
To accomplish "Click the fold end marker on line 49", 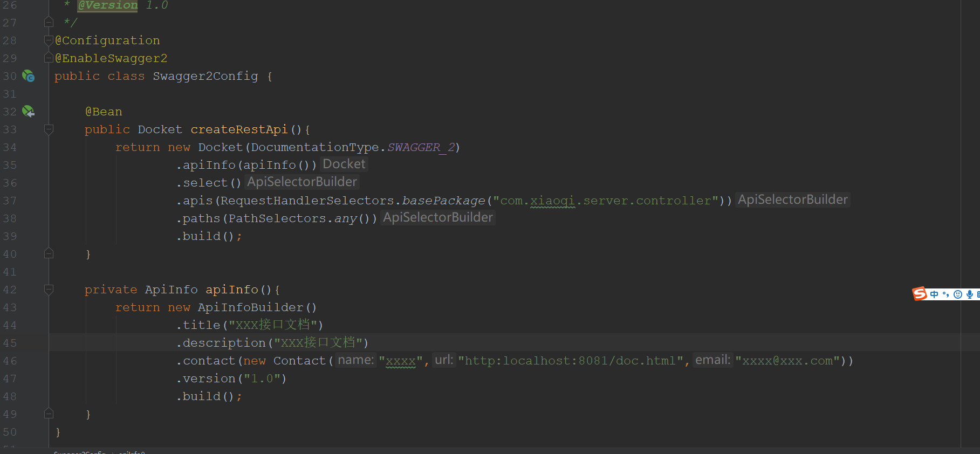I will pos(49,414).
